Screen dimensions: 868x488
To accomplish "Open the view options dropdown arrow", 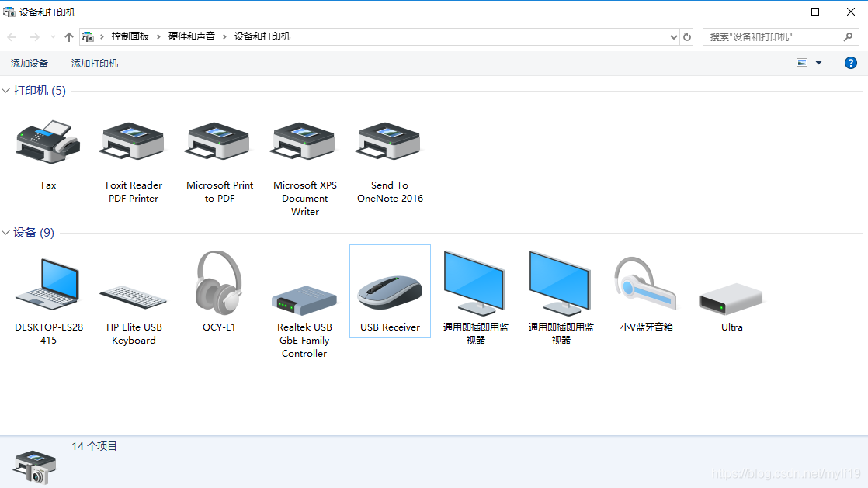I will point(818,63).
